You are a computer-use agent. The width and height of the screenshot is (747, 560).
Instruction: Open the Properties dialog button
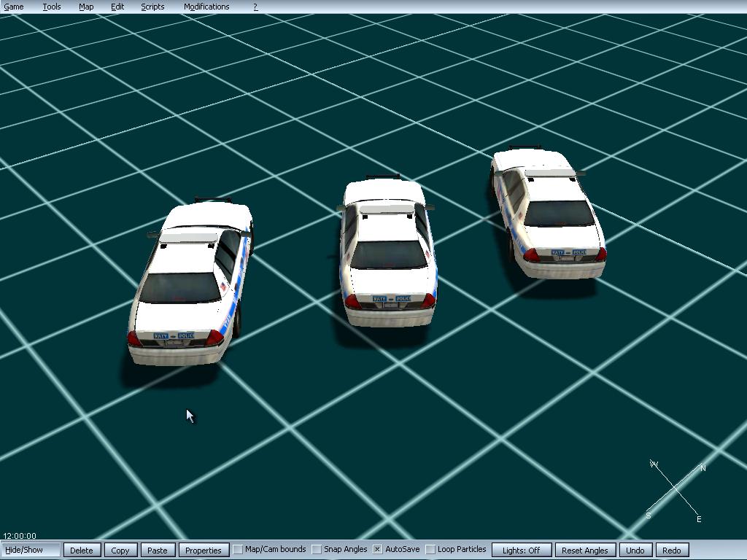(x=204, y=550)
